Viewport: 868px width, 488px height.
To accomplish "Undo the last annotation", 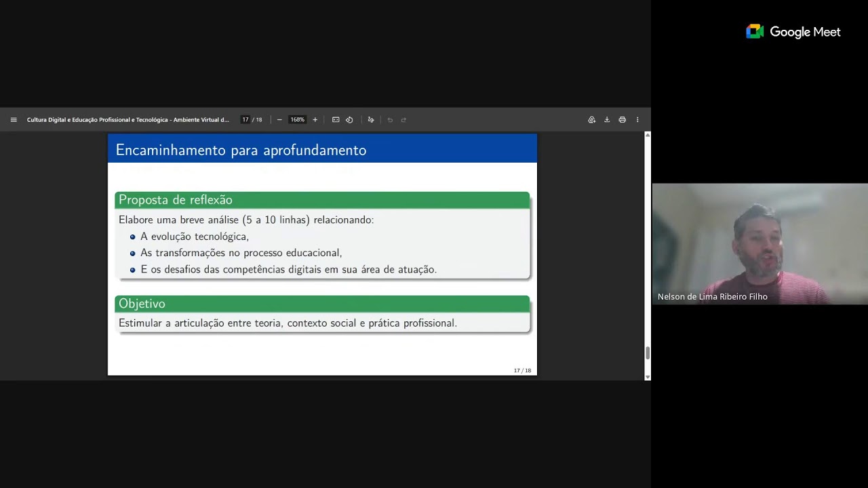I will pyautogui.click(x=390, y=120).
